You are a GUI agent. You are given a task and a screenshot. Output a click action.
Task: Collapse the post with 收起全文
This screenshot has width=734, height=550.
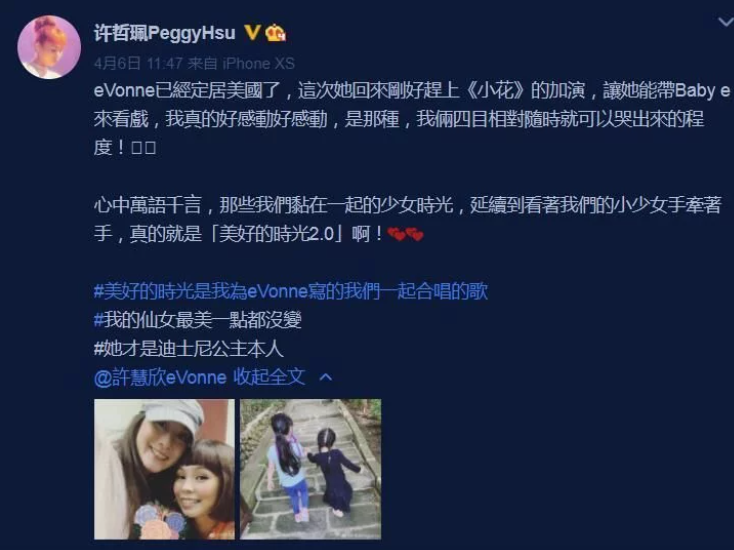coord(269,377)
